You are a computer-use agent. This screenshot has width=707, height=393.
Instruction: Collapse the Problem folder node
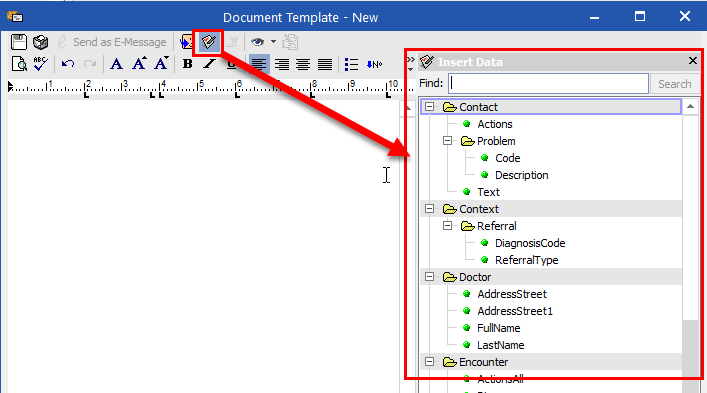click(447, 141)
